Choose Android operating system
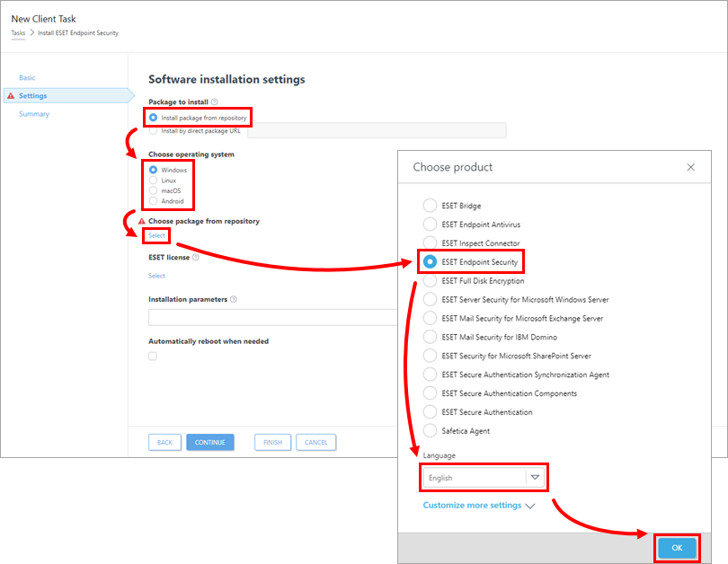Image resolution: width=728 pixels, height=564 pixels. (x=153, y=201)
